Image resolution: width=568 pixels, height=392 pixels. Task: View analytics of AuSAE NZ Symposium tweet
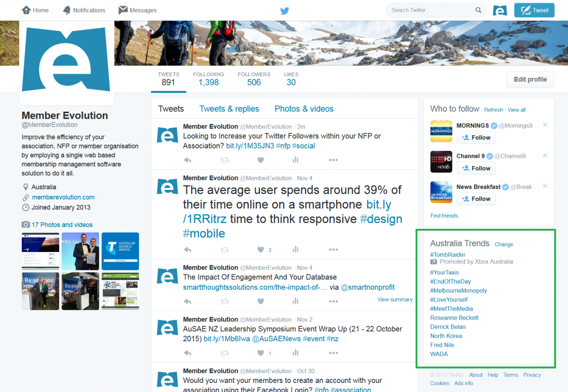click(x=296, y=352)
